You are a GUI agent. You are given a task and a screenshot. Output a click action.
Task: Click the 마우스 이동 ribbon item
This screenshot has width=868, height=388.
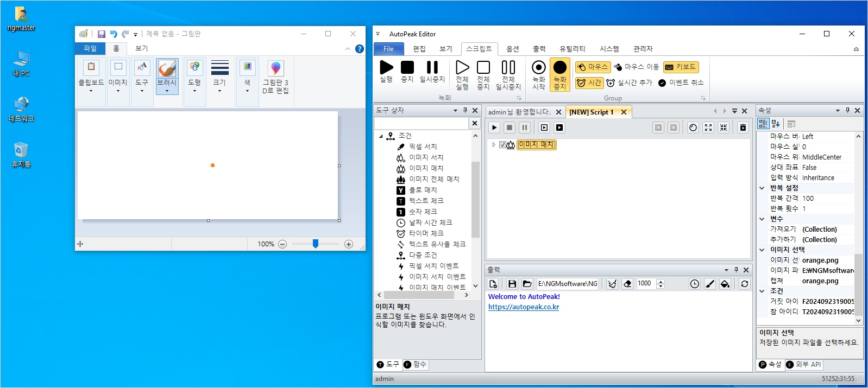636,67
